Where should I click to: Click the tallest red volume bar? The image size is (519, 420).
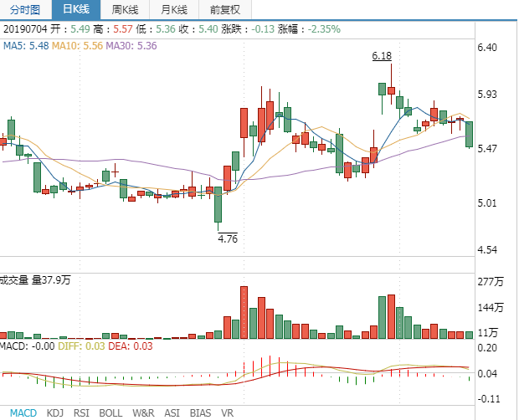tap(244, 312)
